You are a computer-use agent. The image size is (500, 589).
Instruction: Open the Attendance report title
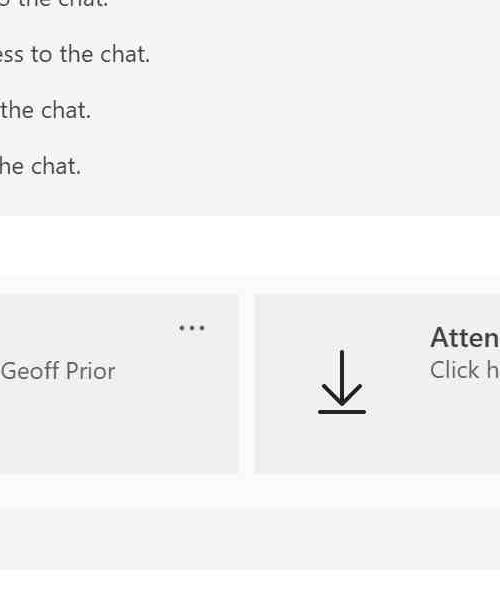(465, 337)
